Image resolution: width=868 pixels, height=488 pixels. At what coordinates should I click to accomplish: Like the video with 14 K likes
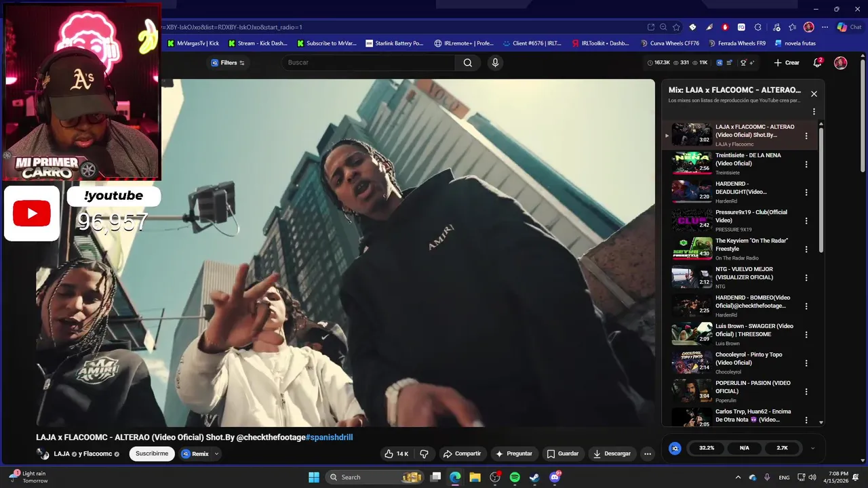click(396, 453)
